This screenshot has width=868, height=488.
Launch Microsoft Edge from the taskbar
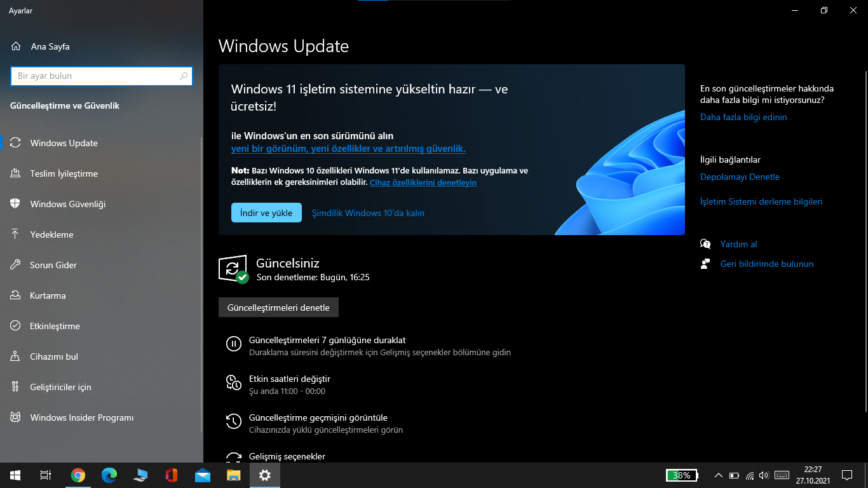109,475
